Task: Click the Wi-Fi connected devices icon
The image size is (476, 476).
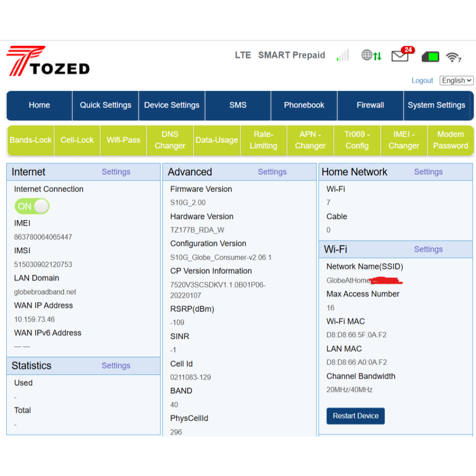Action: click(x=453, y=57)
